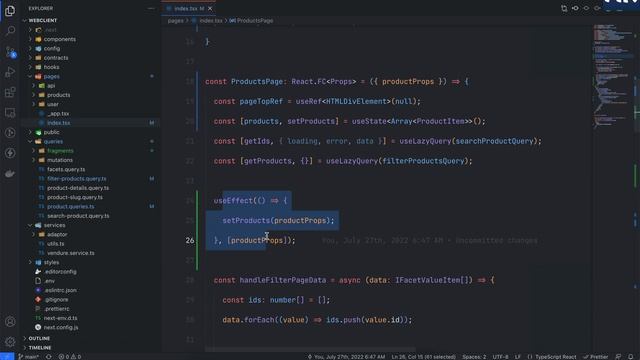Open the Thunder Client lightning icon
Screen dimensions: 640x360
coord(10,153)
